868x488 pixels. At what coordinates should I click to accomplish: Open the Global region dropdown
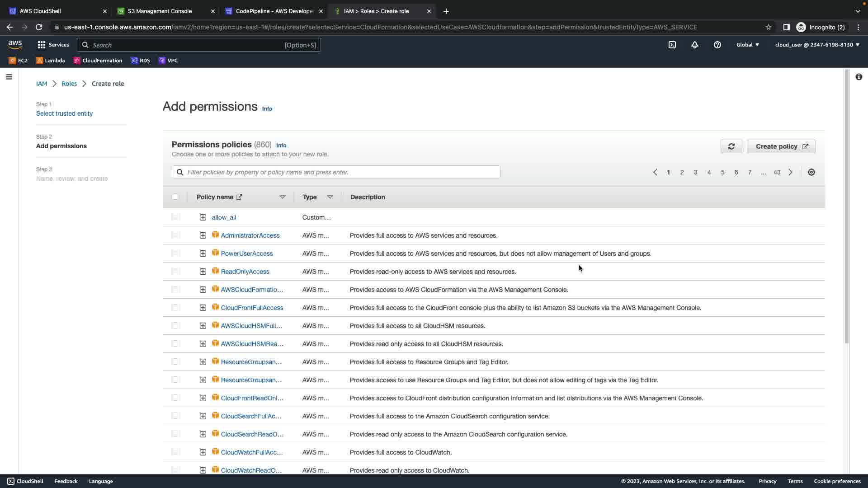click(x=748, y=45)
